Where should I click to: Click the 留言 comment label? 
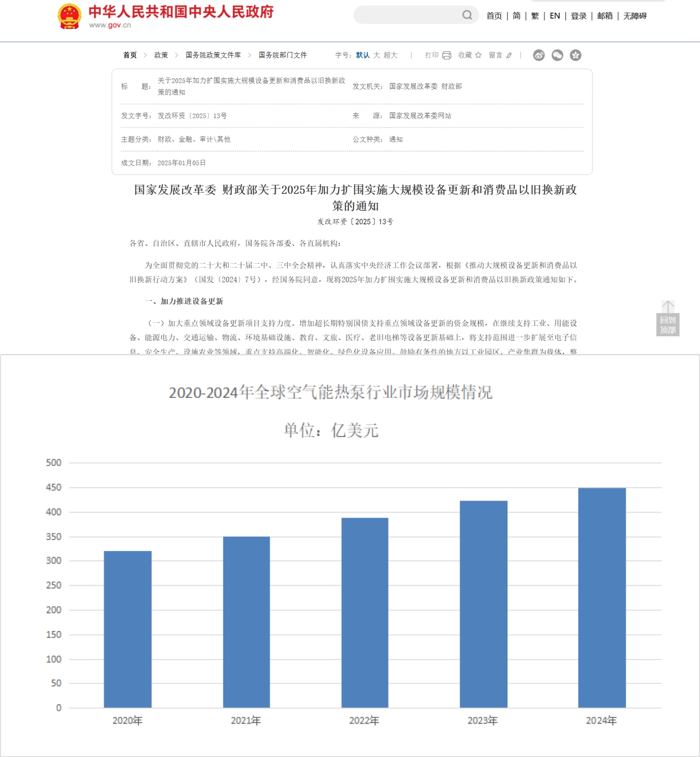[496, 55]
